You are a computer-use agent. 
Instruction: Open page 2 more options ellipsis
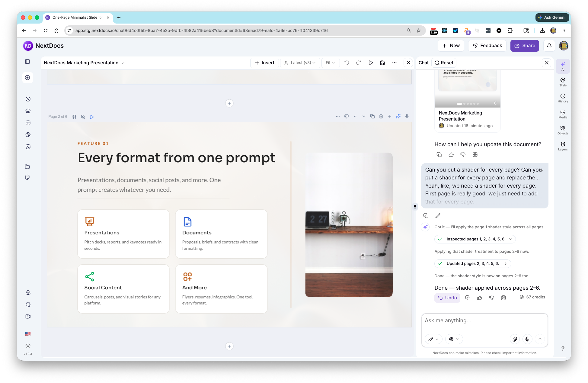(x=338, y=117)
